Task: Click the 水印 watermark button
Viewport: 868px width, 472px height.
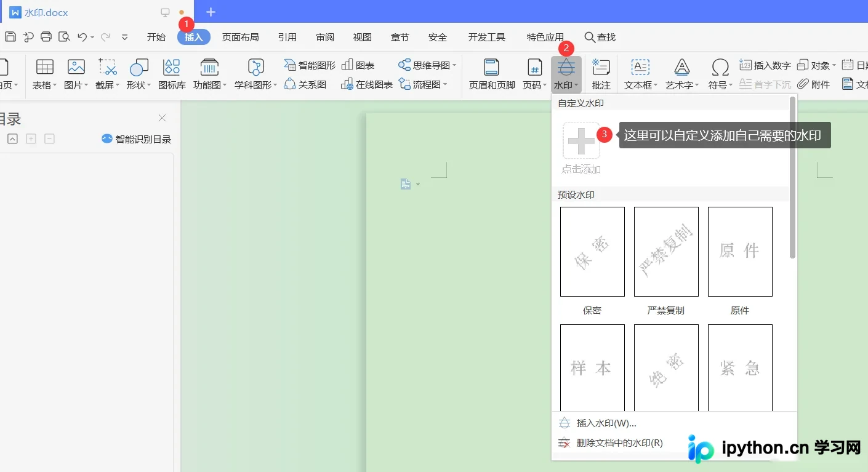Action: (566, 74)
